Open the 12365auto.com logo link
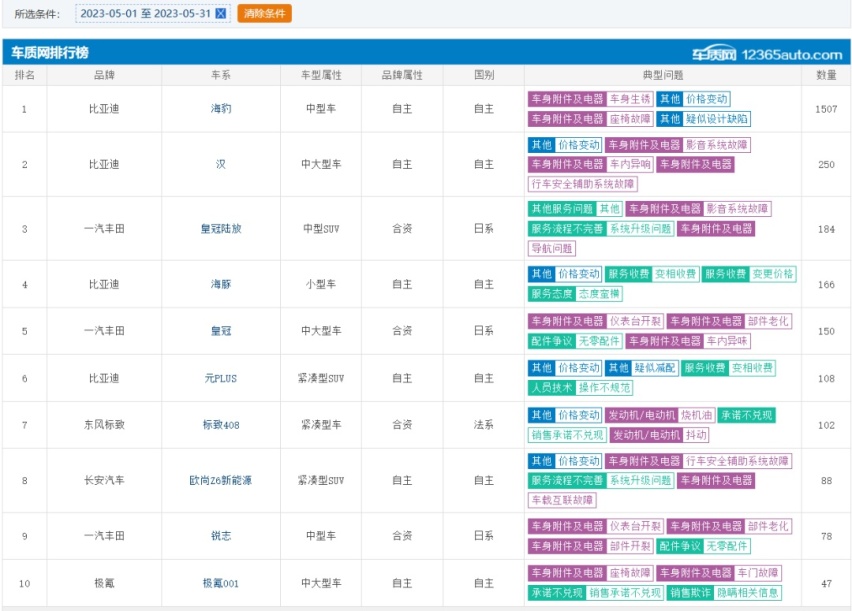The height and width of the screenshot is (611, 852). [767, 54]
